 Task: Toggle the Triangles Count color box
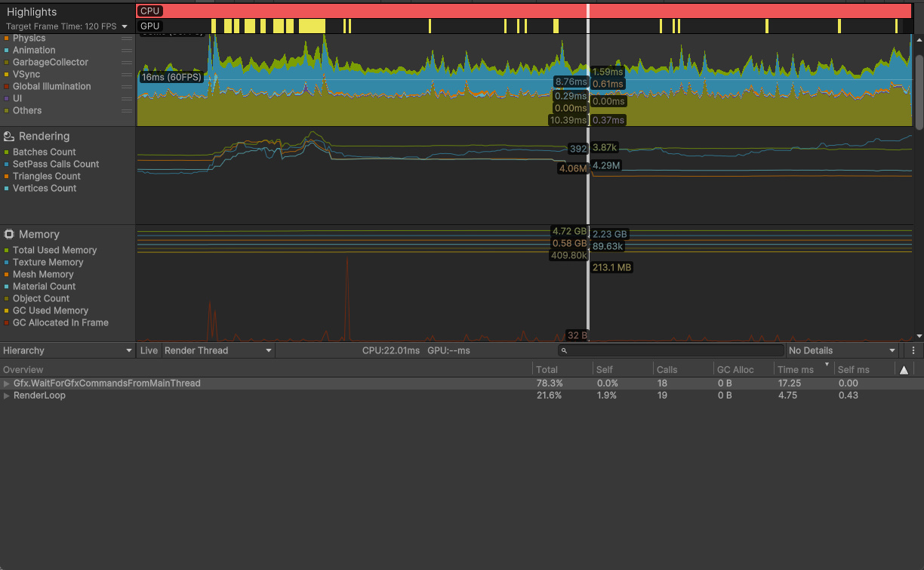(7, 176)
